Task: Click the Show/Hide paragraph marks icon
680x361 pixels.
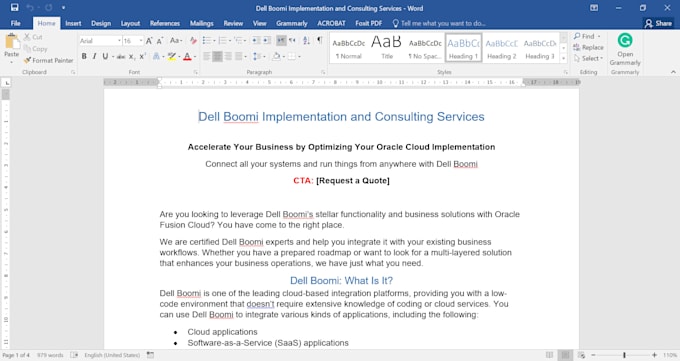Action: [x=320, y=40]
